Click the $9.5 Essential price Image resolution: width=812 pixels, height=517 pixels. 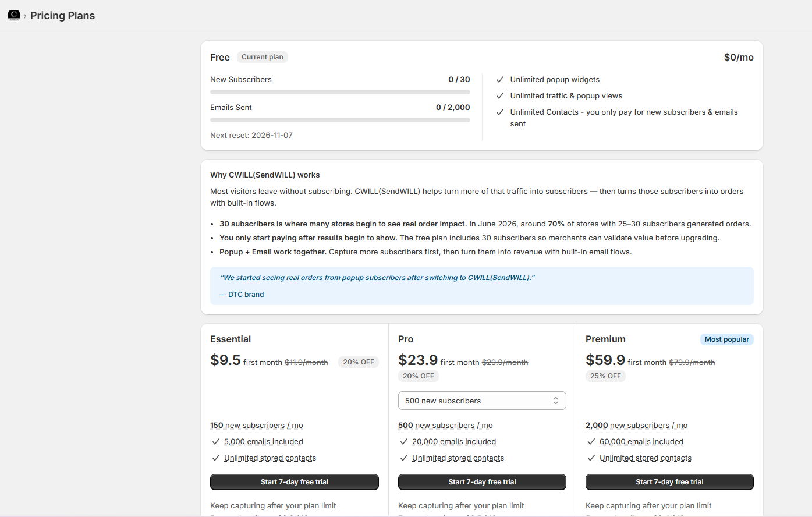[x=225, y=360]
